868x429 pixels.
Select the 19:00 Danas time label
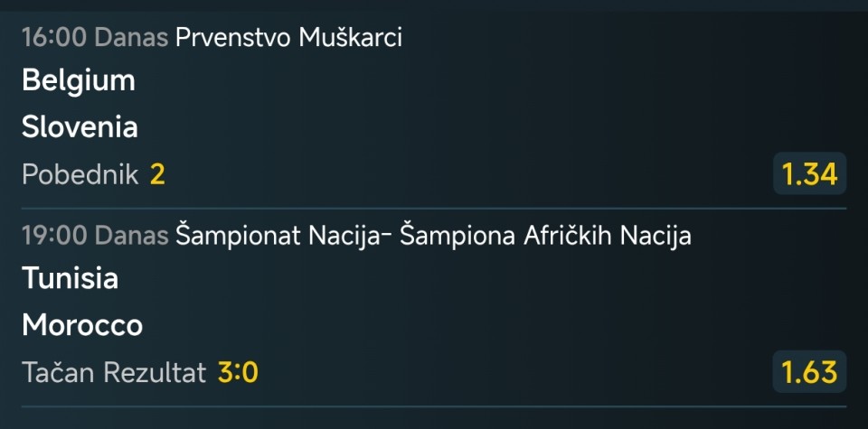coord(95,237)
